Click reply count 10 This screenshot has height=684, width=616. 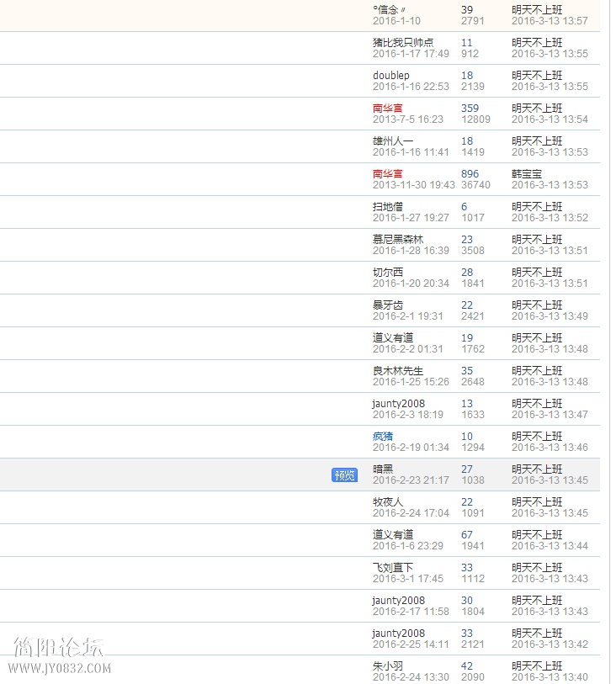click(x=467, y=436)
